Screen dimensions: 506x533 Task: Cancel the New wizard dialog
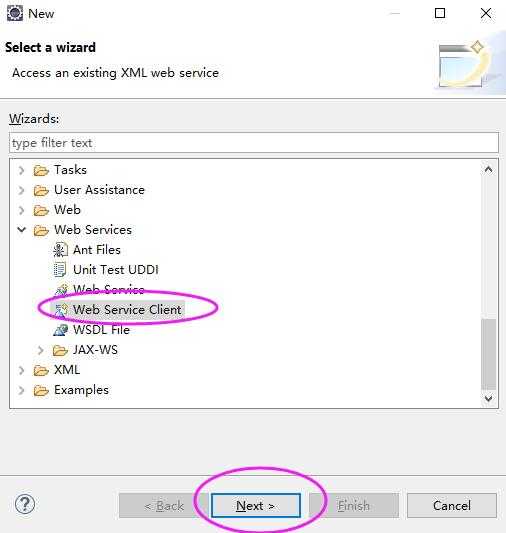[x=452, y=505]
